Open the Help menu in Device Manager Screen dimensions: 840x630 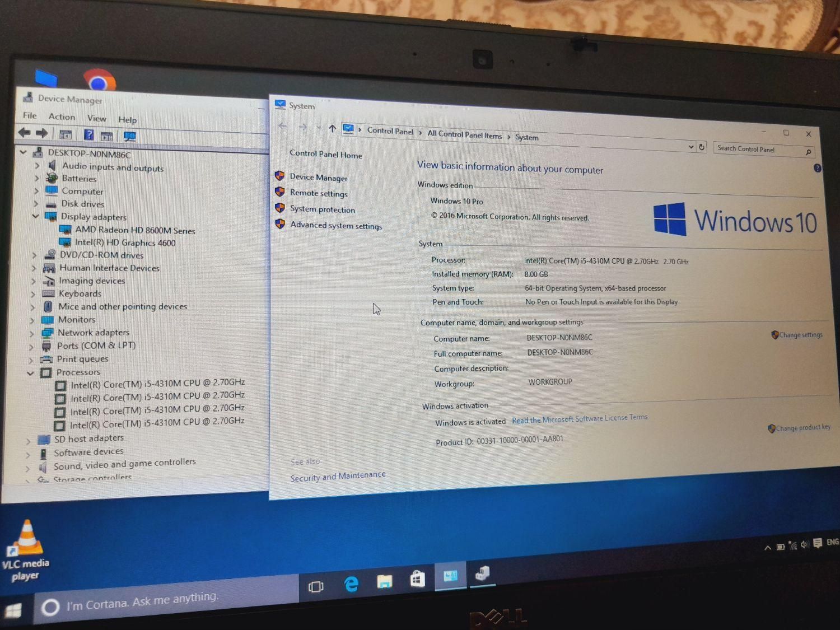click(x=127, y=119)
